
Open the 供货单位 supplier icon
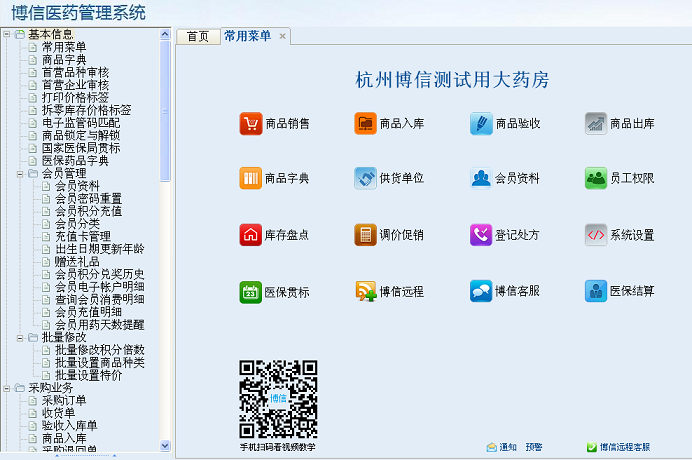[x=365, y=179]
